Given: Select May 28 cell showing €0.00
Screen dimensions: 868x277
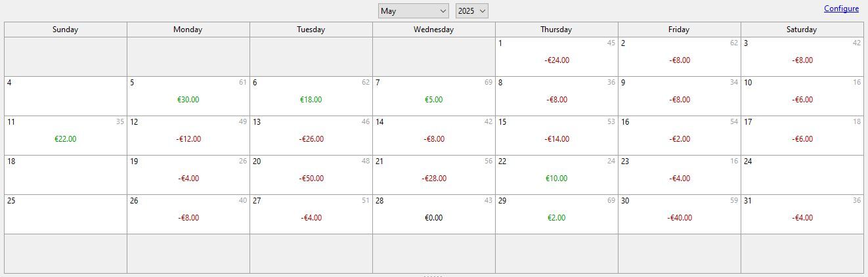Looking at the screenshot, I should pos(434,214).
